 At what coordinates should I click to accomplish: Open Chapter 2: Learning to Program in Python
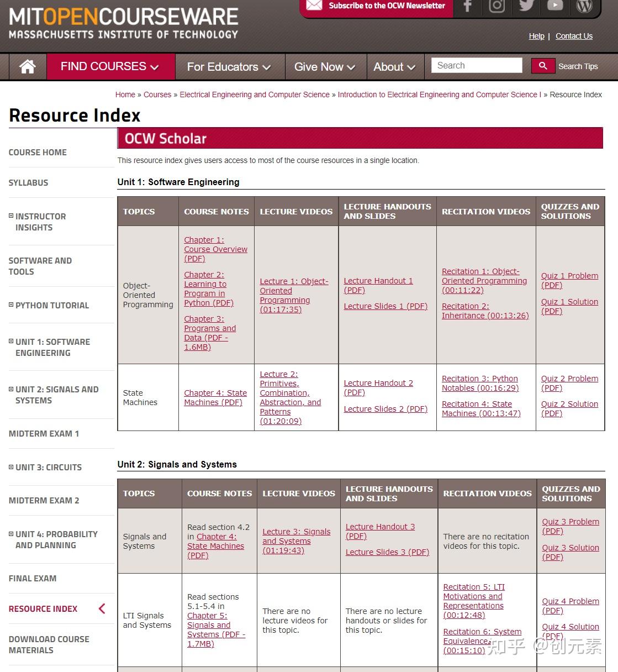[x=209, y=288]
